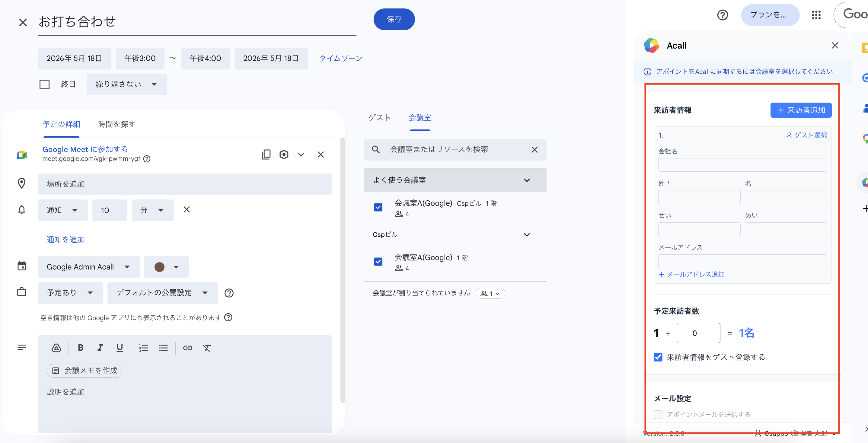Close the event editor with the X icon
The image size is (868, 443).
(23, 22)
